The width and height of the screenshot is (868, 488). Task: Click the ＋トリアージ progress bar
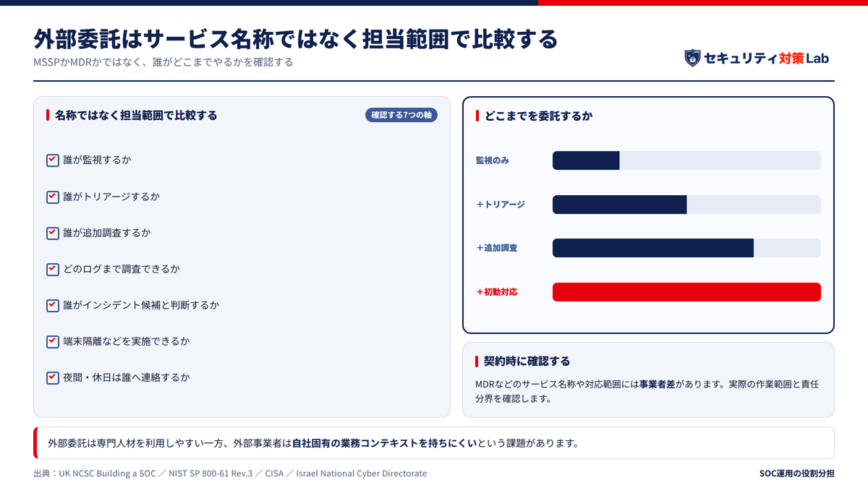[x=686, y=205]
